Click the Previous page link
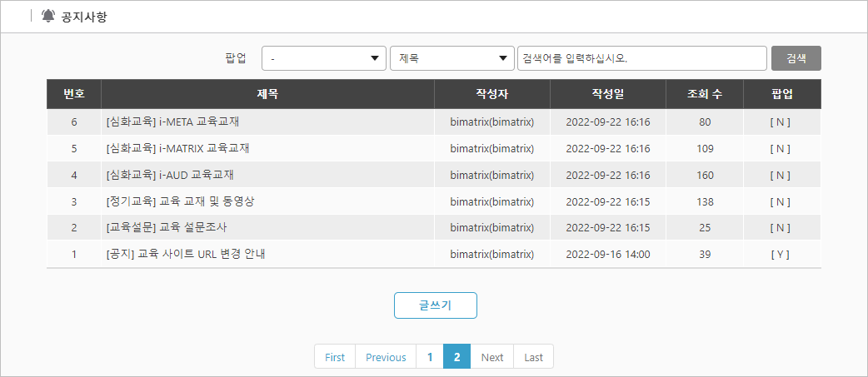The image size is (868, 377). [386, 357]
